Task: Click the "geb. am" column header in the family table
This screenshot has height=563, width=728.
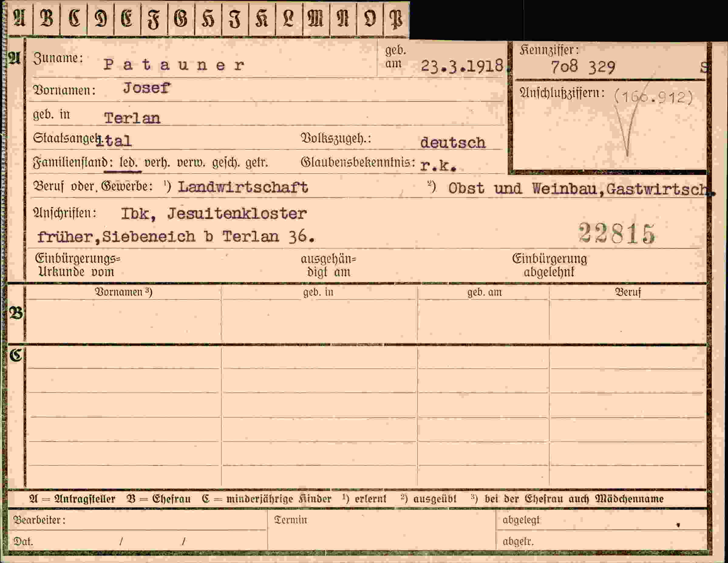Action: 484,292
